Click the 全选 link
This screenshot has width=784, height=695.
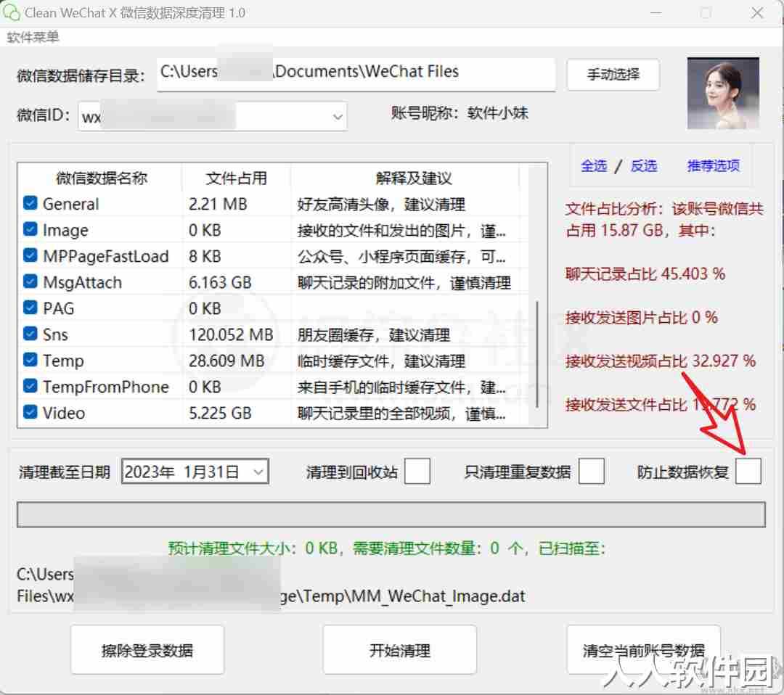tap(594, 166)
